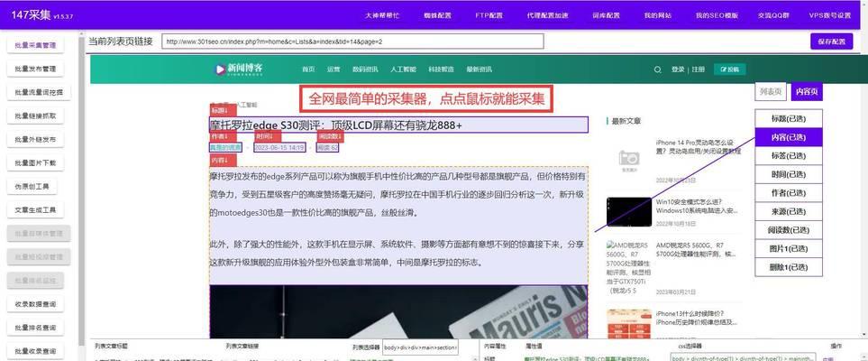Open 我的SEO模版 in the top bar

pyautogui.click(x=717, y=15)
